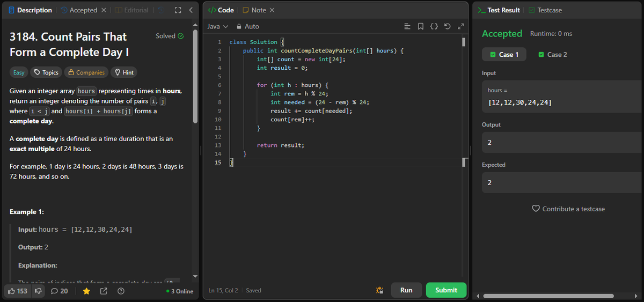
Task: Expand description panel to fullscreen
Action: click(178, 10)
